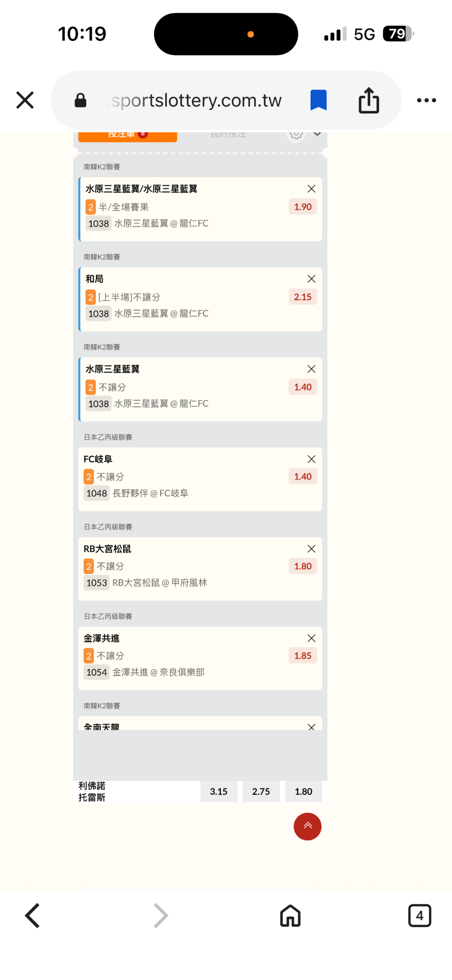Delete the FC岐阜 bet from slip
Image resolution: width=452 pixels, height=980 pixels.
coord(311,459)
